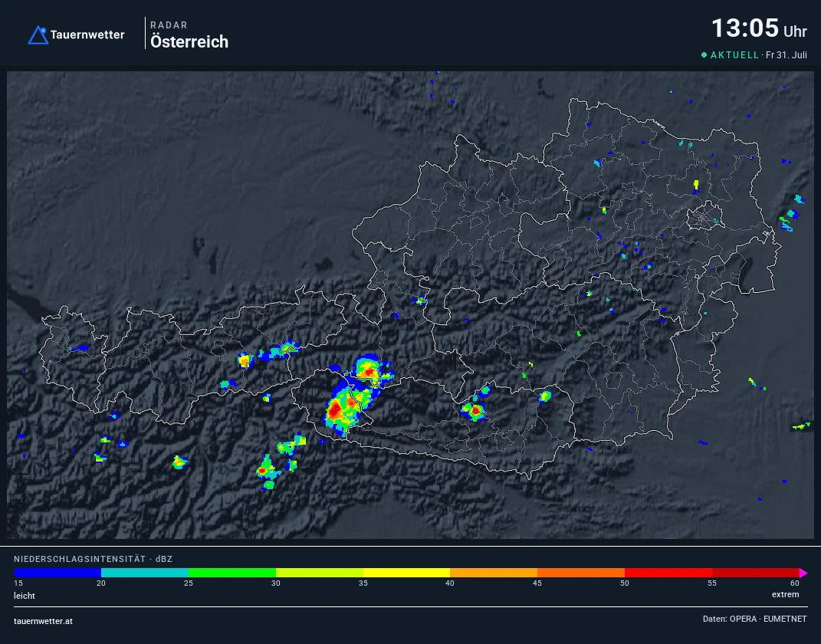821x644 pixels.
Task: Click the legend value 30
Action: tap(276, 583)
